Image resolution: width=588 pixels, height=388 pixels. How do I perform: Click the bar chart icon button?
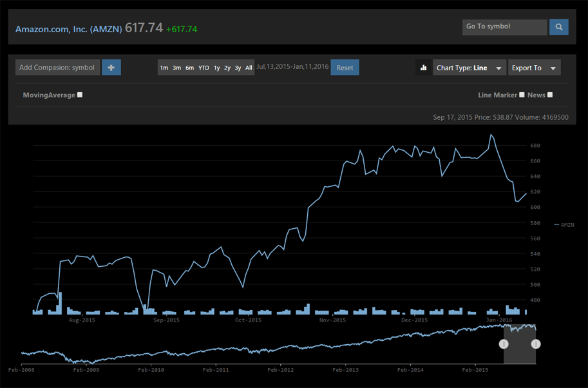coord(424,68)
